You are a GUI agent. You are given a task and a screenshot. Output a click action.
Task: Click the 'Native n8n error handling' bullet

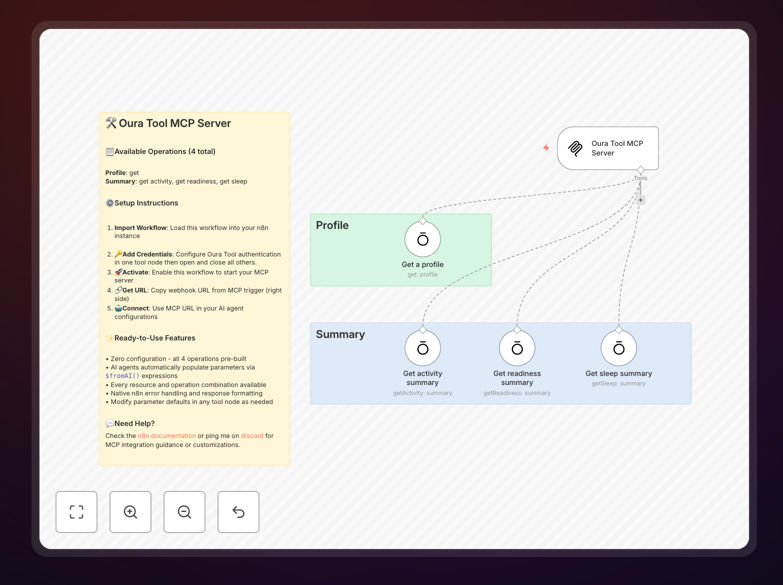pos(184,393)
